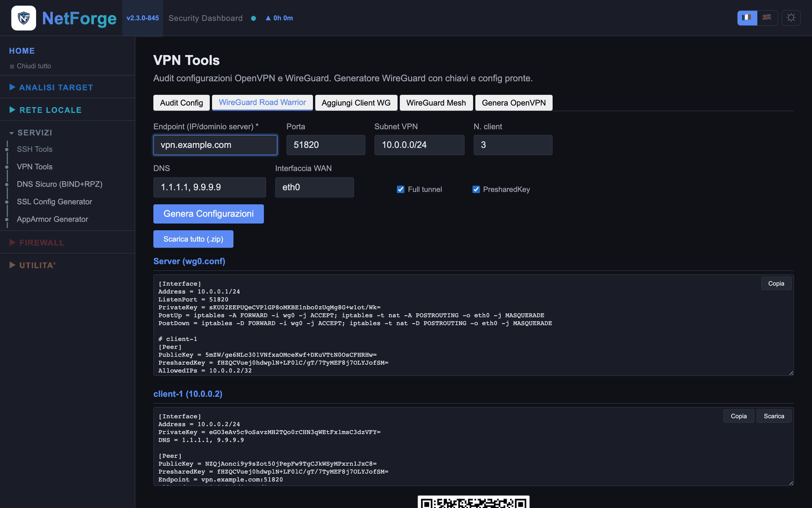Switch language to Italian flag

pyautogui.click(x=747, y=18)
